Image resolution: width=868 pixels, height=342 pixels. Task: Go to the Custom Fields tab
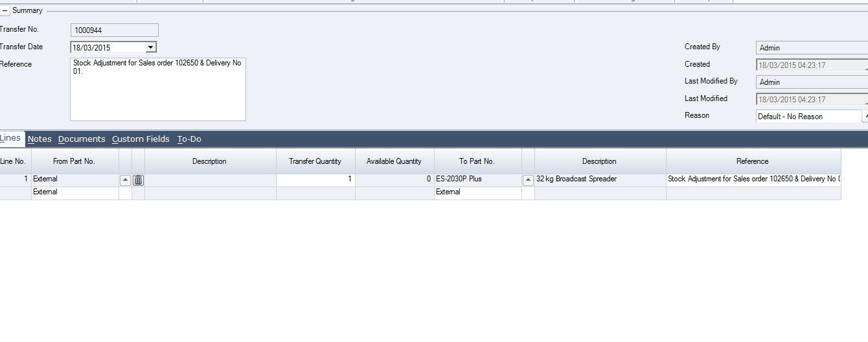point(141,139)
